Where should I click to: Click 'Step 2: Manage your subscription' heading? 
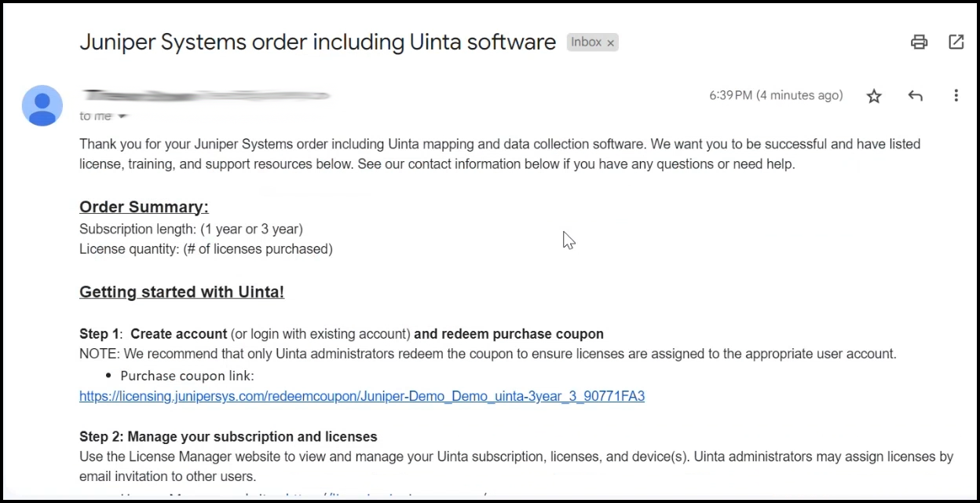(228, 436)
